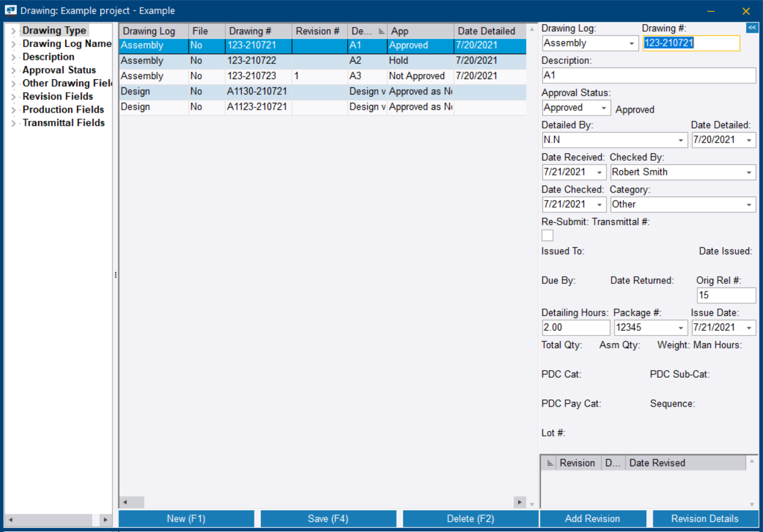Viewport: 763px width, 532px height.
Task: Collapse the detail panel with the << icon
Action: click(x=752, y=28)
